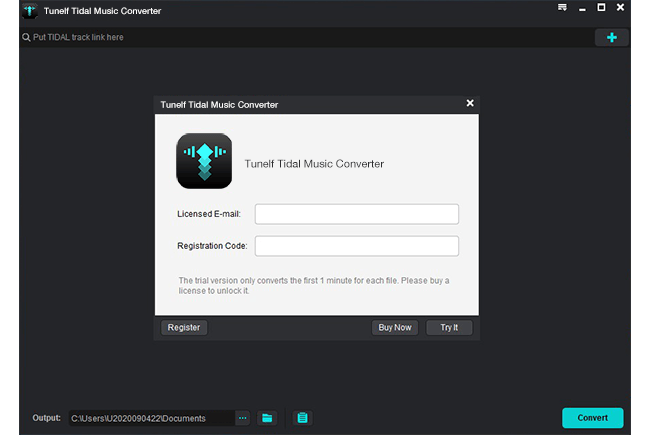Screen dimensions: 650x435
Task: Open the title bar menu icon
Action: (x=562, y=7)
